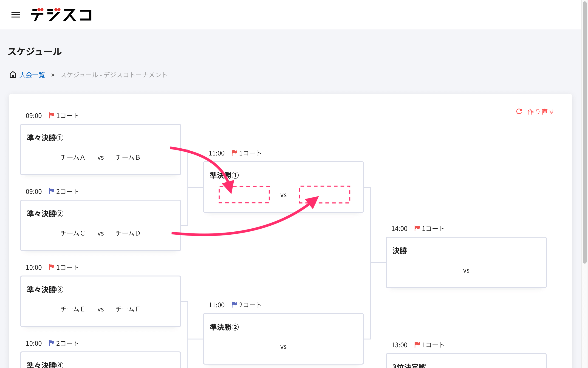
Task: Click the 13:00 time above 3位決定戦
Action: 399,345
